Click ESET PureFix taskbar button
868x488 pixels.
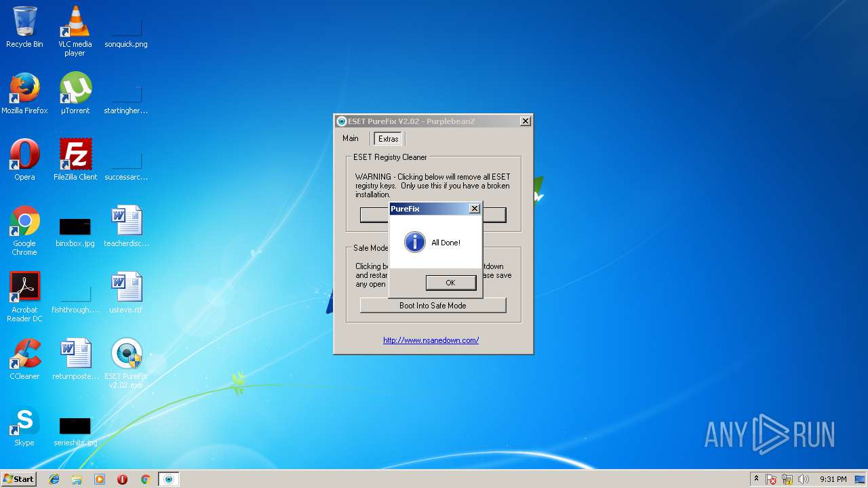coord(169,479)
